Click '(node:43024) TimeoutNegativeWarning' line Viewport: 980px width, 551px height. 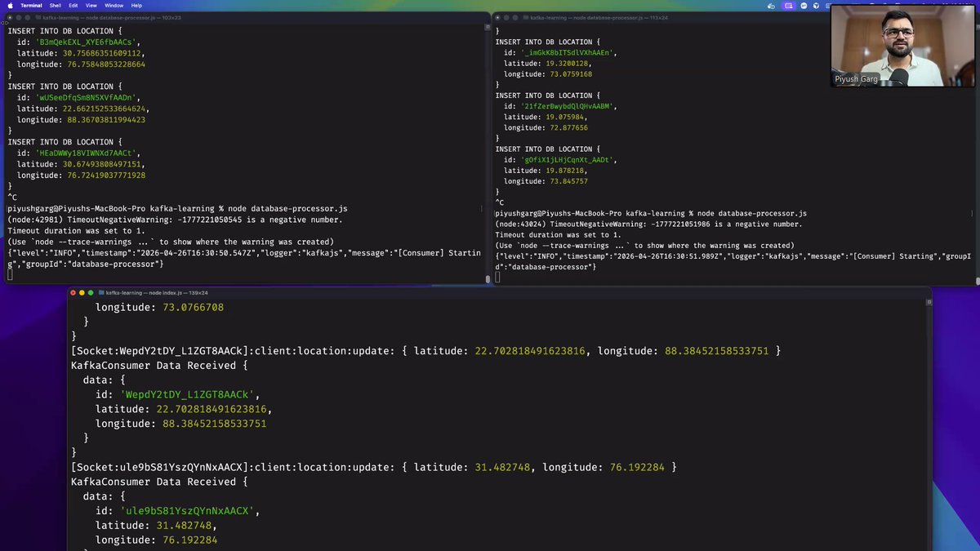coord(648,224)
